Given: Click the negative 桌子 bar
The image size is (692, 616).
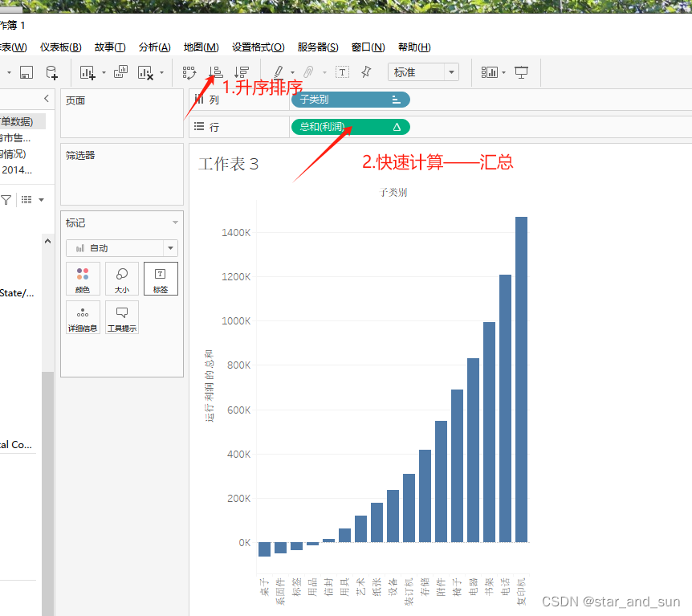Looking at the screenshot, I should (x=264, y=549).
